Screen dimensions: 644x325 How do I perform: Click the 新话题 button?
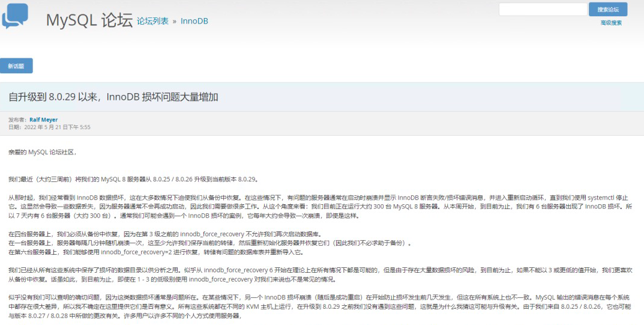click(x=16, y=65)
